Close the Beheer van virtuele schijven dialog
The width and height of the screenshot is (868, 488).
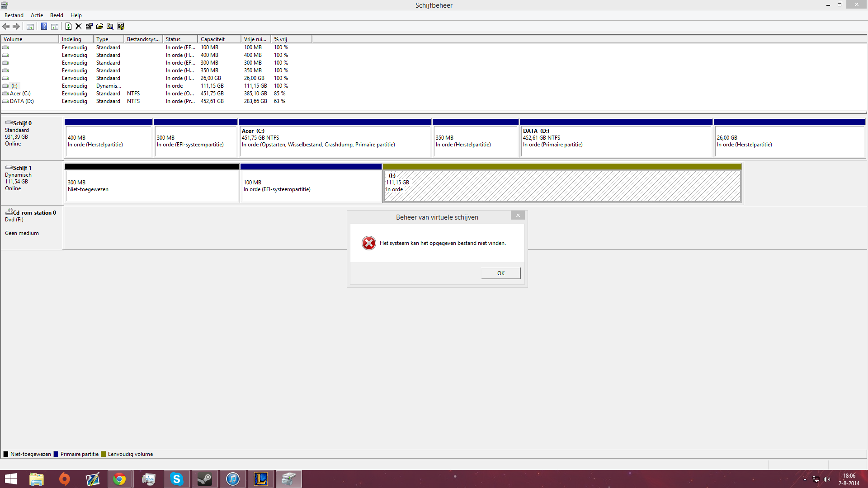pos(518,216)
